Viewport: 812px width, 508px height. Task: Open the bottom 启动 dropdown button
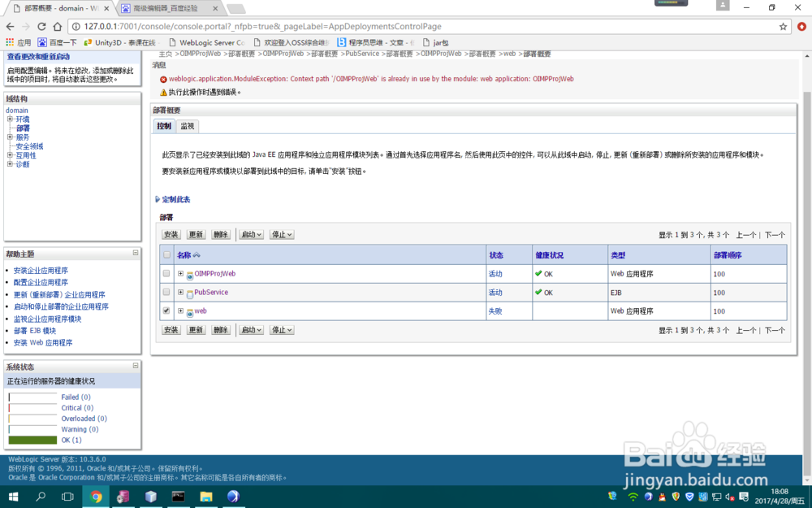tap(252, 330)
